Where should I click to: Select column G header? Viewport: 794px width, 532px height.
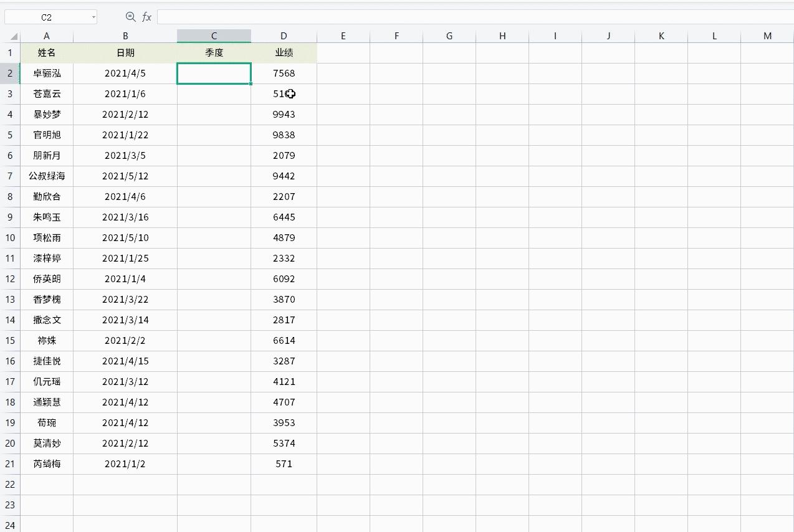tap(449, 36)
